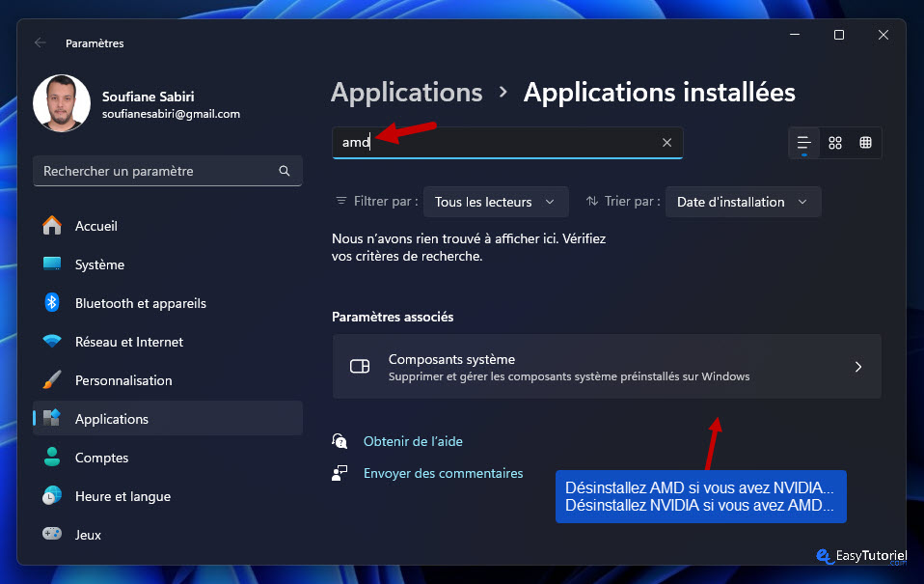Click the game controller Jeux icon
This screenshot has width=924, height=584.
click(x=52, y=534)
